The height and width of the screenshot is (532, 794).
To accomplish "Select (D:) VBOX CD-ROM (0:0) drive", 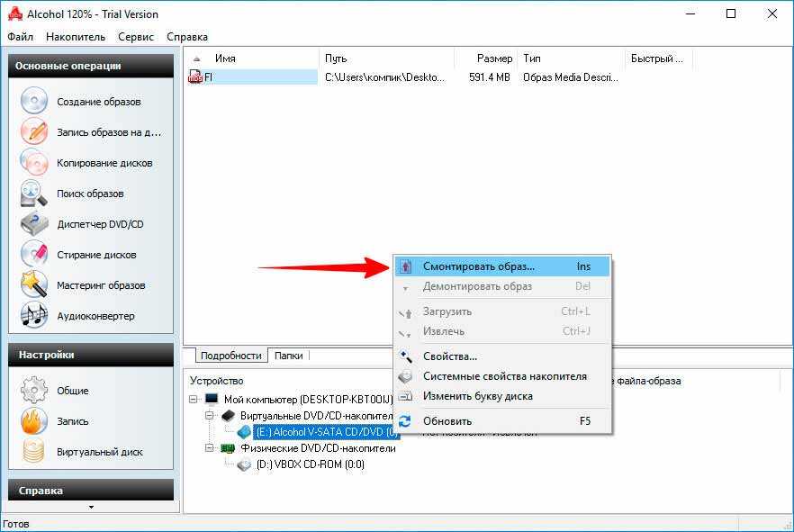I will (x=310, y=464).
